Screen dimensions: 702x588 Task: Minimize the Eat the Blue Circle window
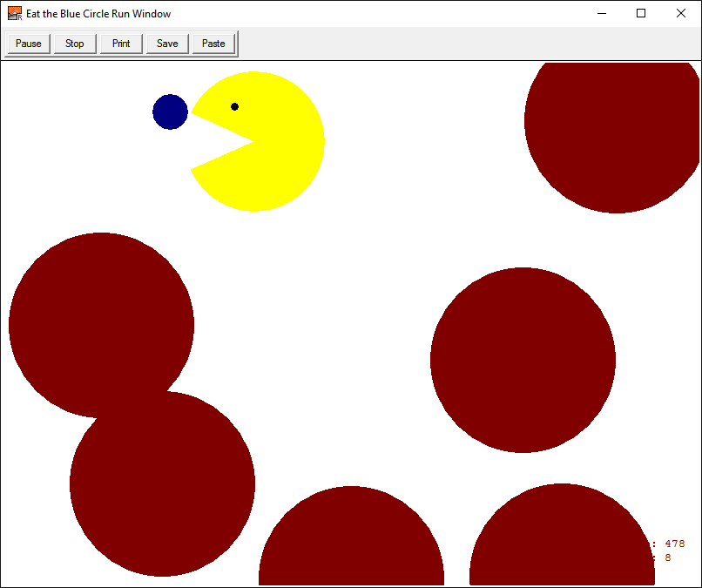(x=602, y=13)
